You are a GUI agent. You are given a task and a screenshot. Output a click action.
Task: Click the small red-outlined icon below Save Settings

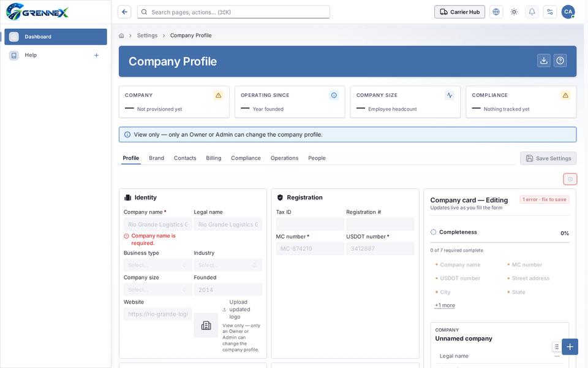pos(570,179)
